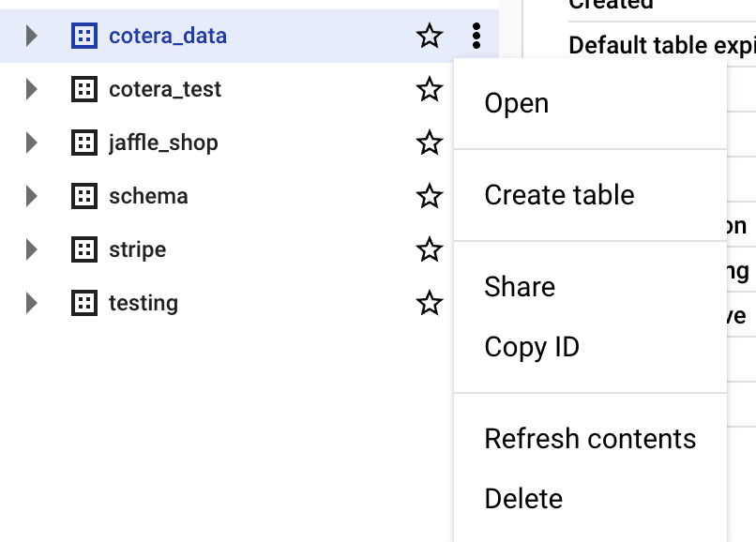Click the schema dataset icon
Image resolution: width=756 pixels, height=542 pixels.
coord(84,197)
